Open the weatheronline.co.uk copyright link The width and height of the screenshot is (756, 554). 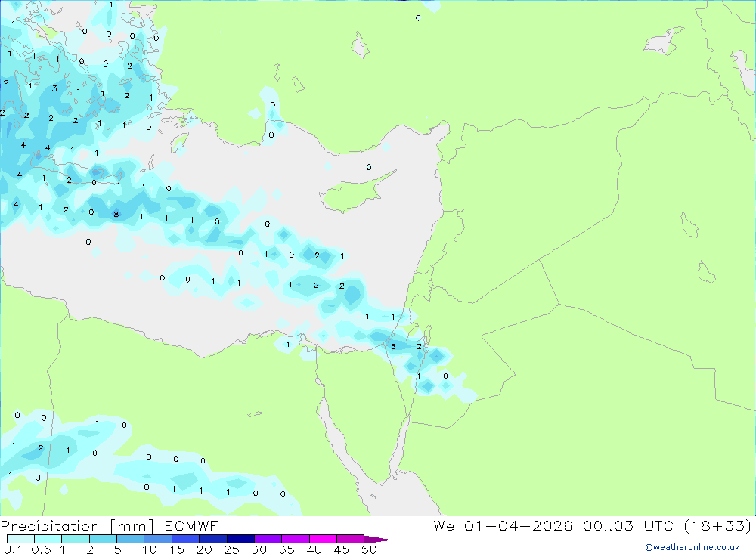click(x=692, y=547)
